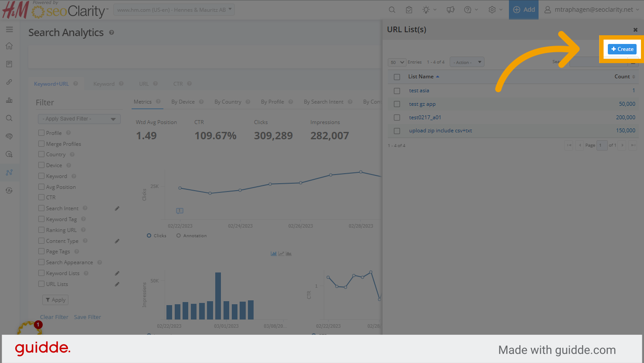Expand the Action dropdown in URL Lists
This screenshot has width=644, height=363.
click(467, 62)
